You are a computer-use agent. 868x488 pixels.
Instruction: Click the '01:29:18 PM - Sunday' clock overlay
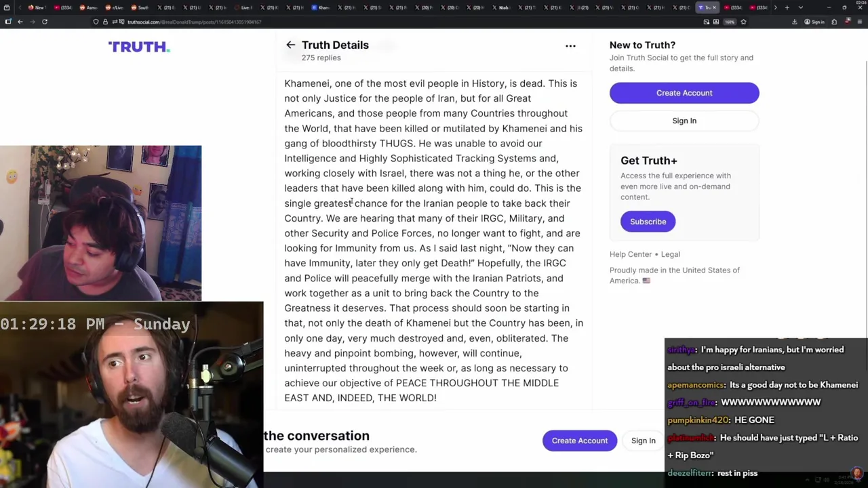[95, 324]
